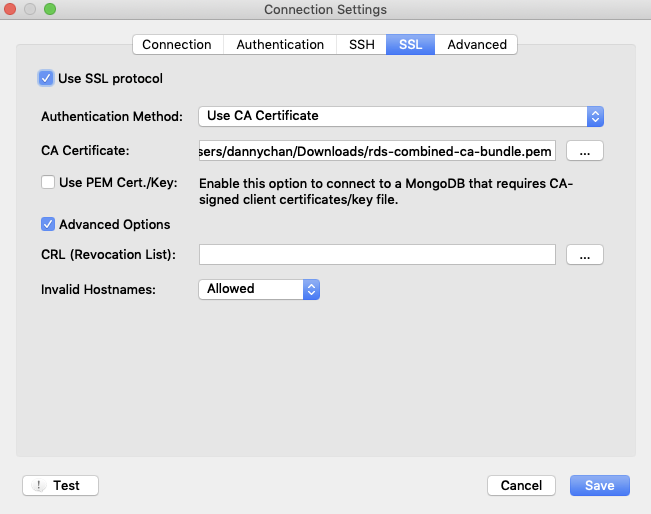Click the Authentication Method label
Viewport: 651px width, 514px height.
coord(112,116)
